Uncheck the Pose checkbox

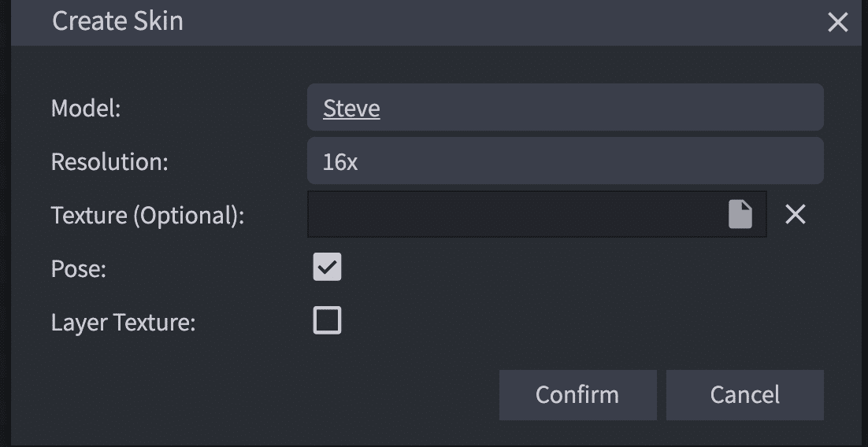[x=328, y=268]
